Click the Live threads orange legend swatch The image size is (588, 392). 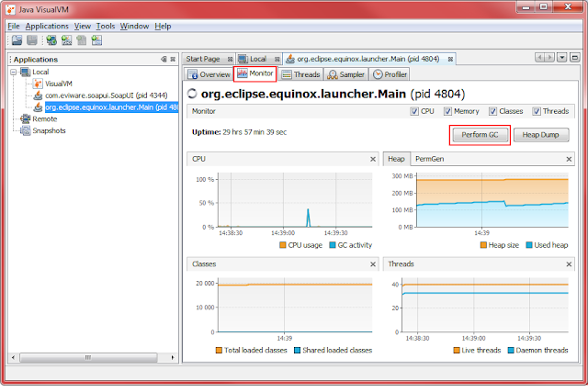pos(457,350)
